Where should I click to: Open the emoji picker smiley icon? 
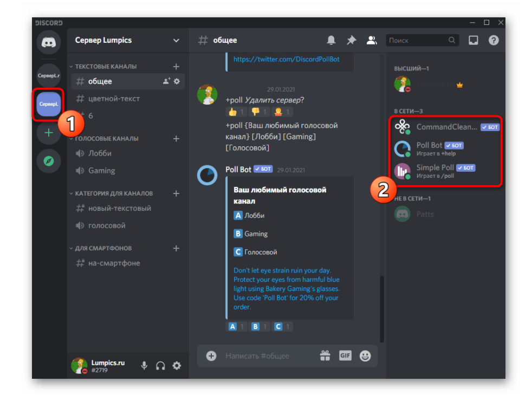(x=365, y=356)
